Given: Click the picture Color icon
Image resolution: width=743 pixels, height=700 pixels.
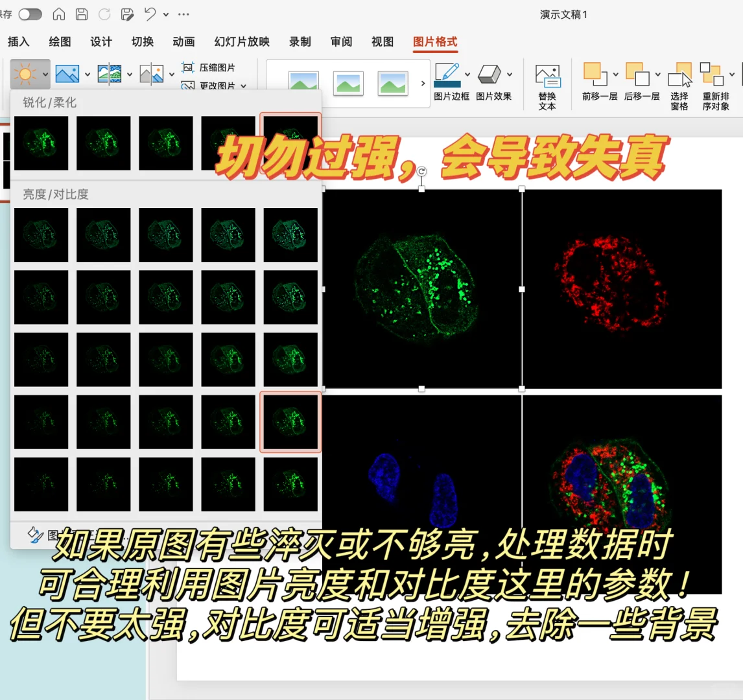Looking at the screenshot, I should coord(67,75).
